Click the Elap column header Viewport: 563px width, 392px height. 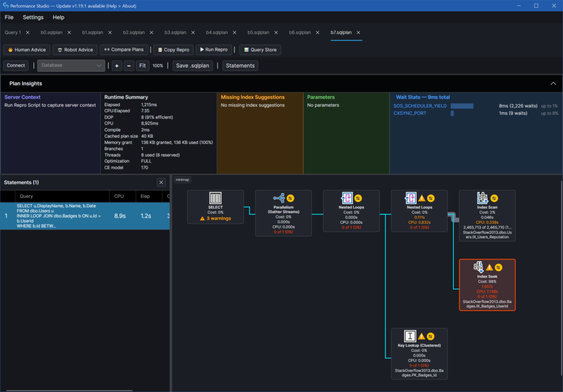pyautogui.click(x=148, y=196)
